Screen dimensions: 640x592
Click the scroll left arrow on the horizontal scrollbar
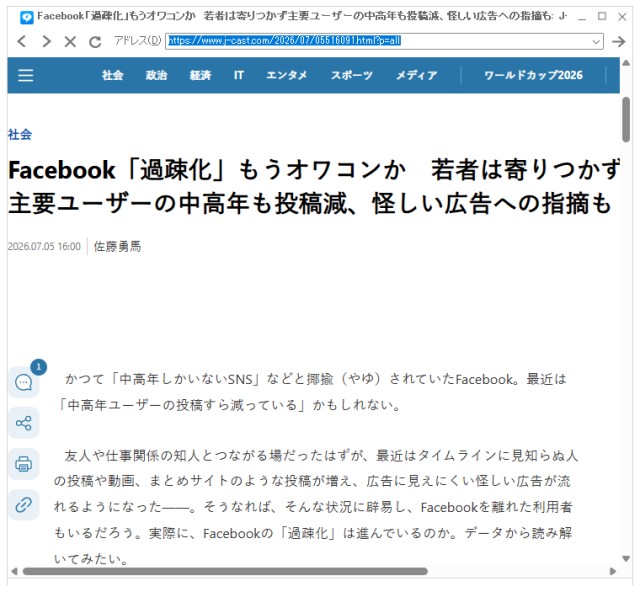pos(14,571)
